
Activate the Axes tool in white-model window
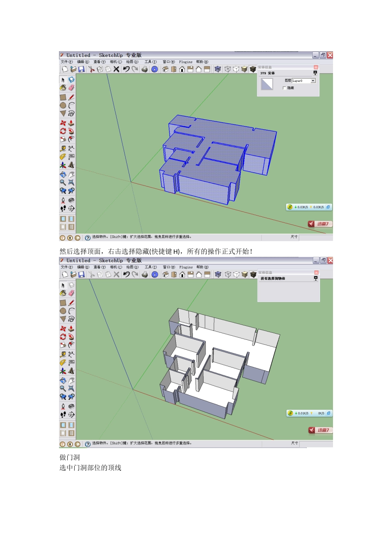tap(63, 371)
